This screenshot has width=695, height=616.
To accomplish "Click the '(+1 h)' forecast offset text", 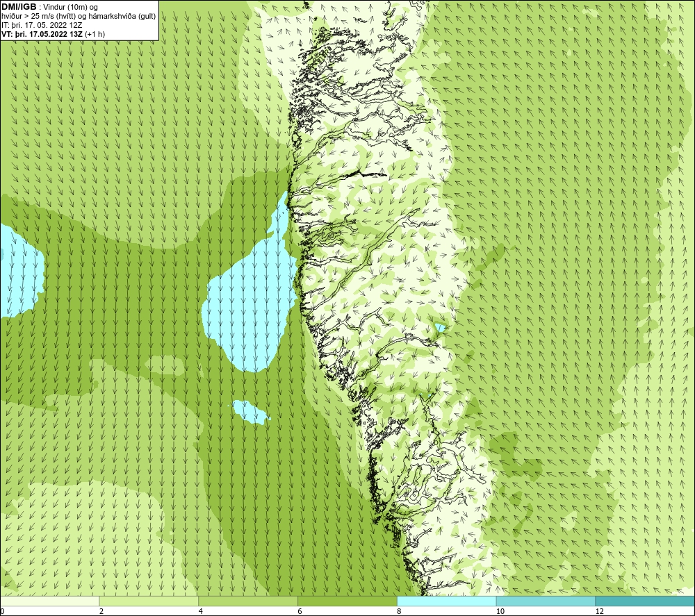I will click(95, 34).
